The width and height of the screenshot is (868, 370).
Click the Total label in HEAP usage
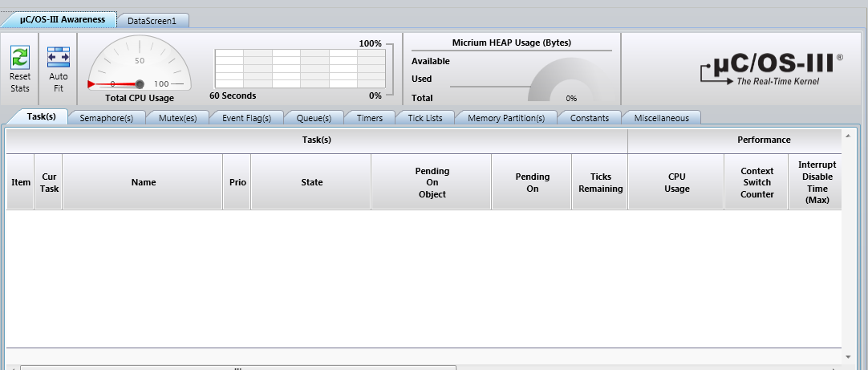pyautogui.click(x=423, y=98)
